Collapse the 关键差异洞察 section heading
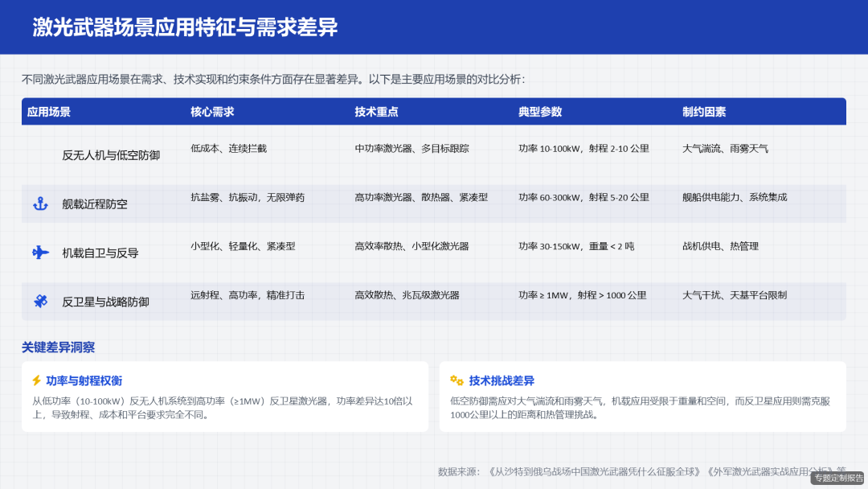The image size is (868, 489). click(x=57, y=347)
